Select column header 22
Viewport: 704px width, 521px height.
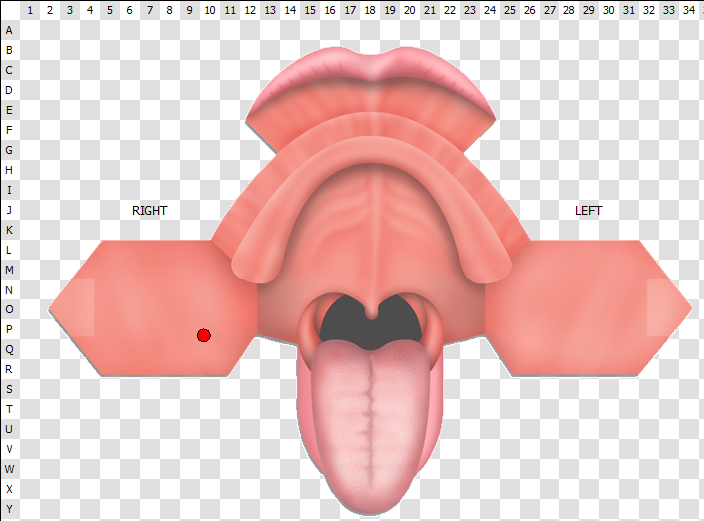point(449,10)
